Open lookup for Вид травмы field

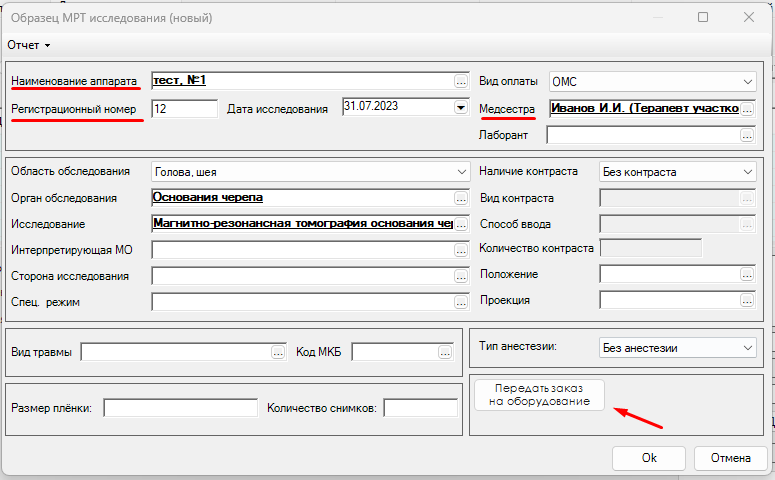278,351
